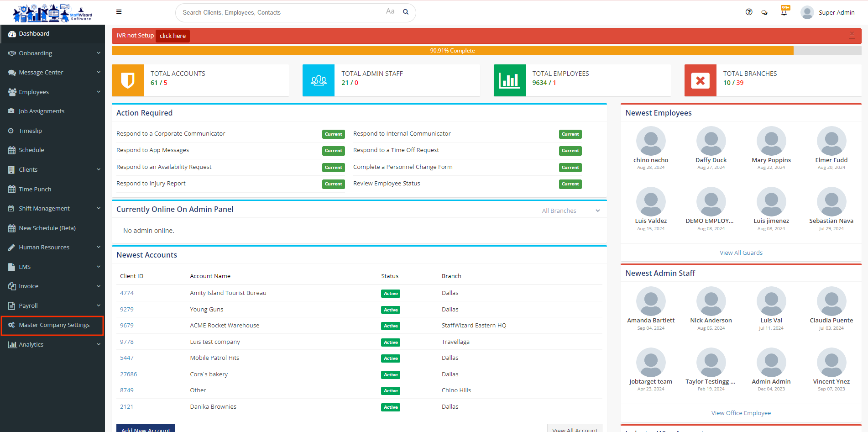Open the help question mark icon

(749, 12)
